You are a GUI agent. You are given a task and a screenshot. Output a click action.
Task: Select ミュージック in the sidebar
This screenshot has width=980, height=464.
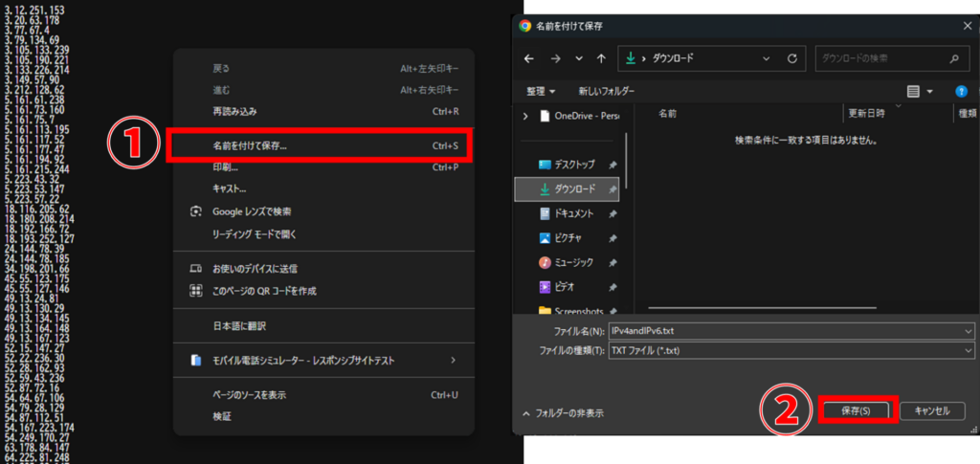pyautogui.click(x=567, y=262)
